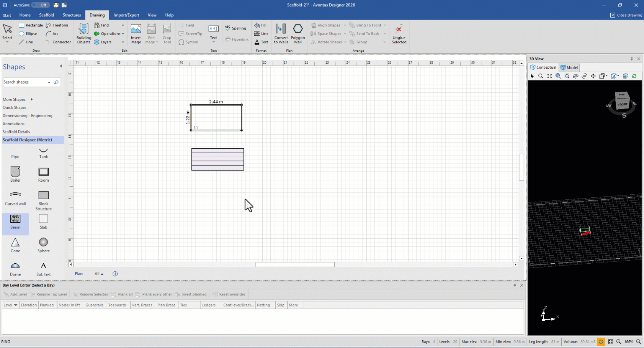Image resolution: width=644 pixels, height=348 pixels.
Task: Open the Model tab in 3D View
Action: 569,67
